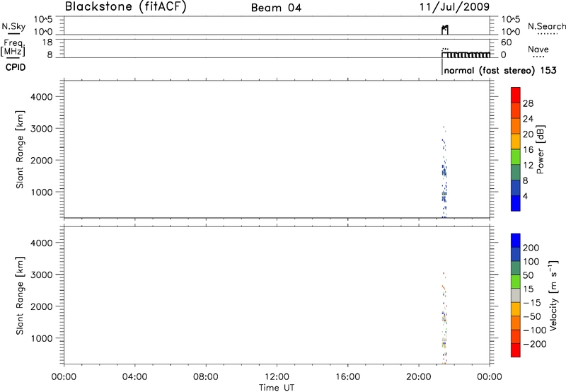Select the yellow 16-20 dB Power colorbar segment
The image size is (566, 392).
pos(516,141)
